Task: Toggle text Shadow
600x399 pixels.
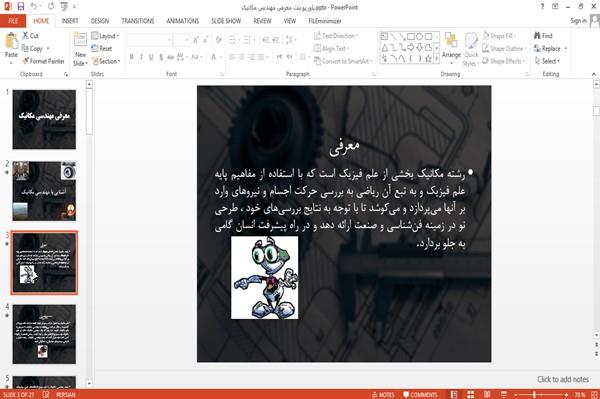Action: point(161,57)
